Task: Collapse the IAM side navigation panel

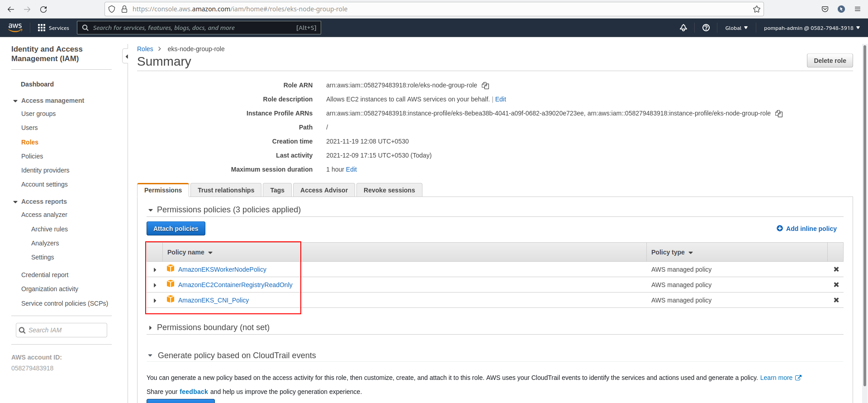Action: point(126,57)
